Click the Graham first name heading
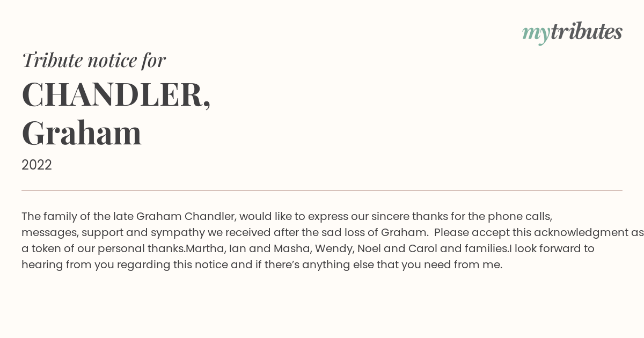This screenshot has height=338, width=644. click(82, 133)
